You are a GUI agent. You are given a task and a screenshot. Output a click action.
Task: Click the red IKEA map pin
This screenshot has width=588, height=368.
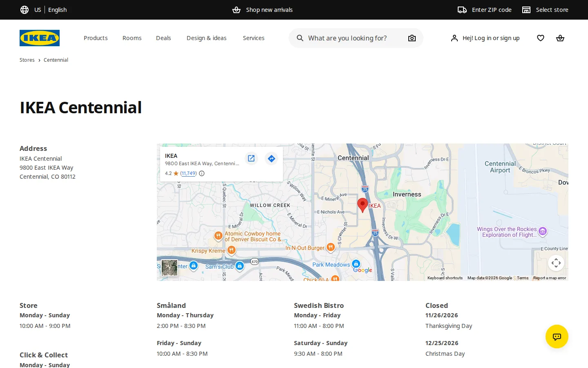[362, 205]
